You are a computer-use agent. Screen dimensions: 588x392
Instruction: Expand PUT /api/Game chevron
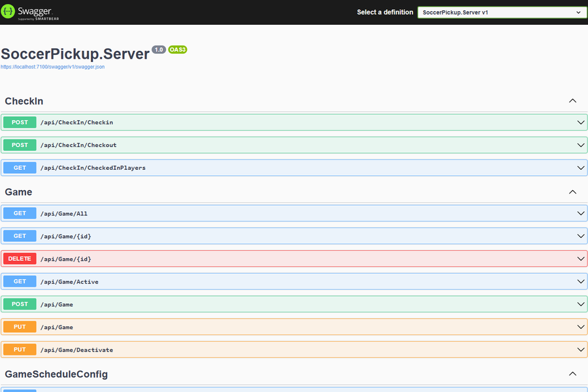(581, 327)
